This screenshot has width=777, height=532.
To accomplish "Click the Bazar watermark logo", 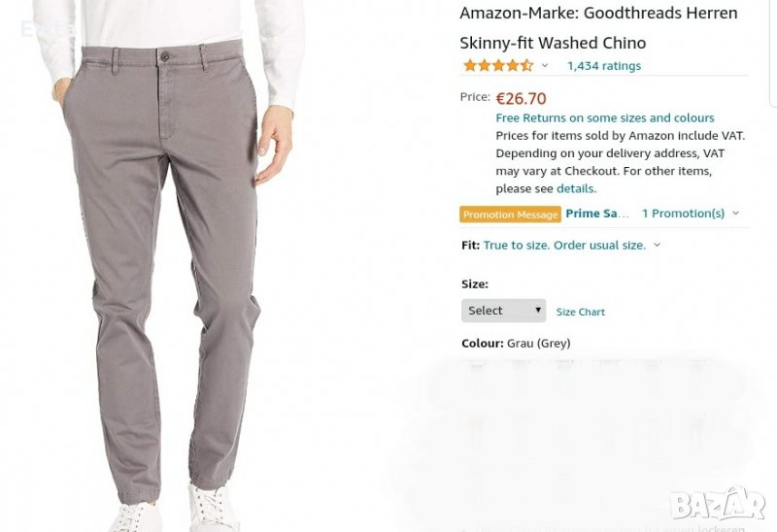I will 718,503.
